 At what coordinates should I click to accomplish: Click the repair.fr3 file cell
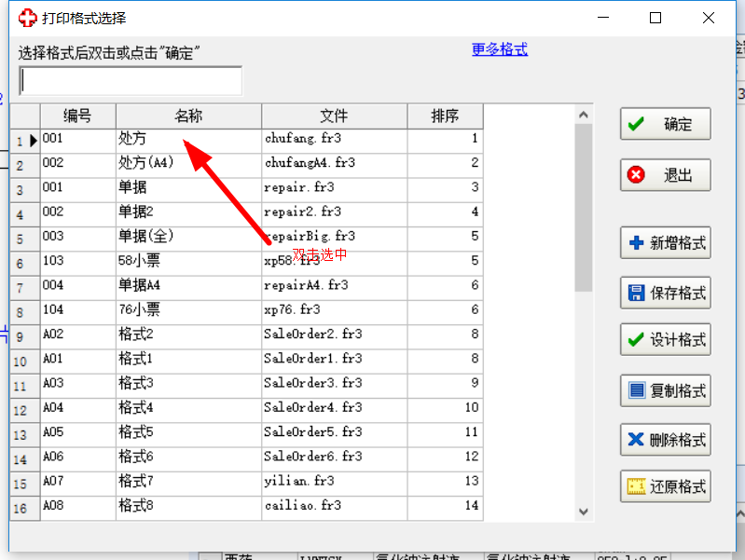click(334, 189)
